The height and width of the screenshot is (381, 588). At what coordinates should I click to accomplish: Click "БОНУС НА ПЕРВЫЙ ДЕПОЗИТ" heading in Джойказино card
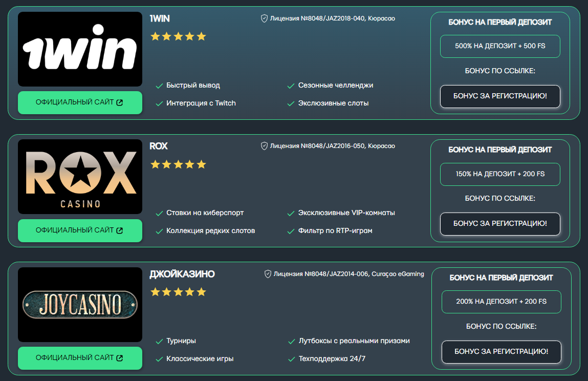(x=502, y=278)
